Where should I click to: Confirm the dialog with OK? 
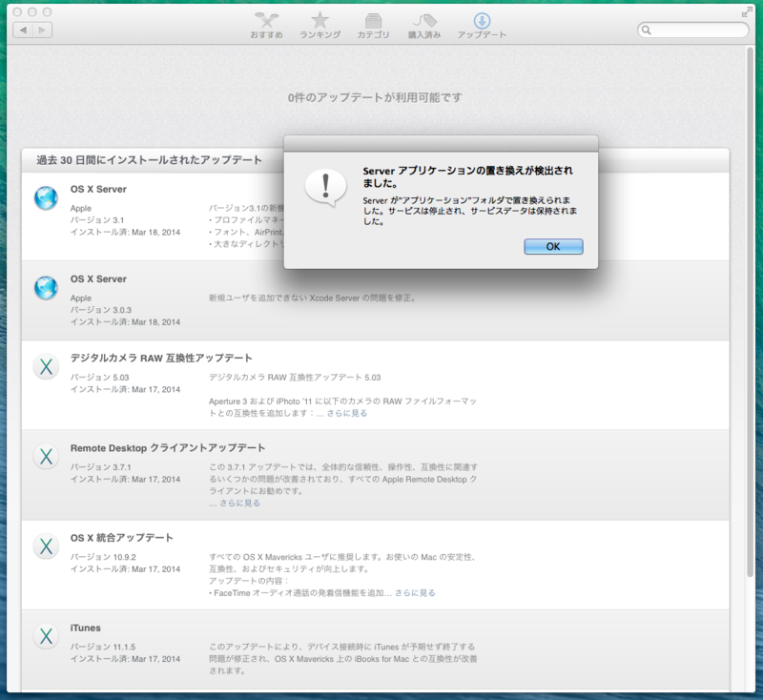pos(553,247)
